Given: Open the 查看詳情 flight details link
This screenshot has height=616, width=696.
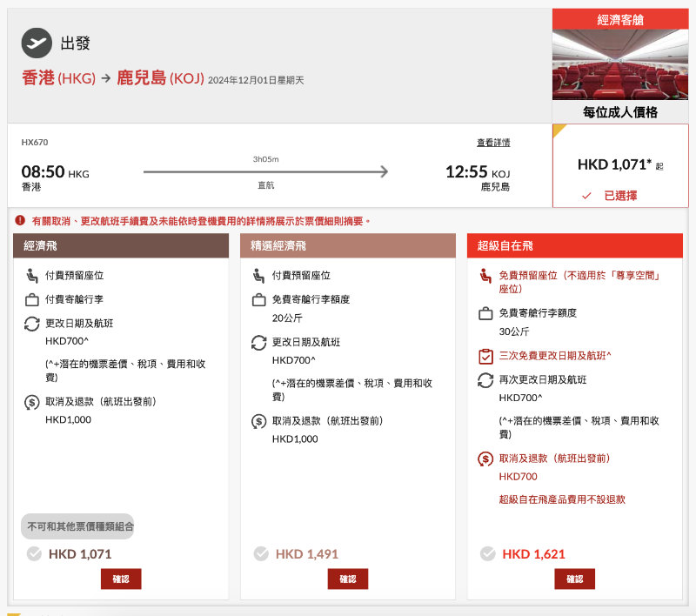Looking at the screenshot, I should click(x=493, y=143).
